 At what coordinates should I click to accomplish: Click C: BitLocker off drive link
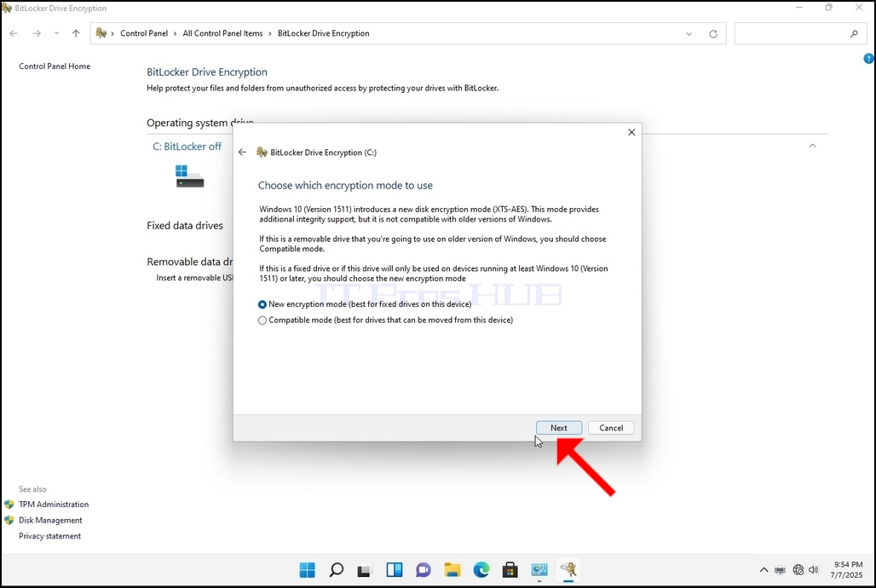187,147
